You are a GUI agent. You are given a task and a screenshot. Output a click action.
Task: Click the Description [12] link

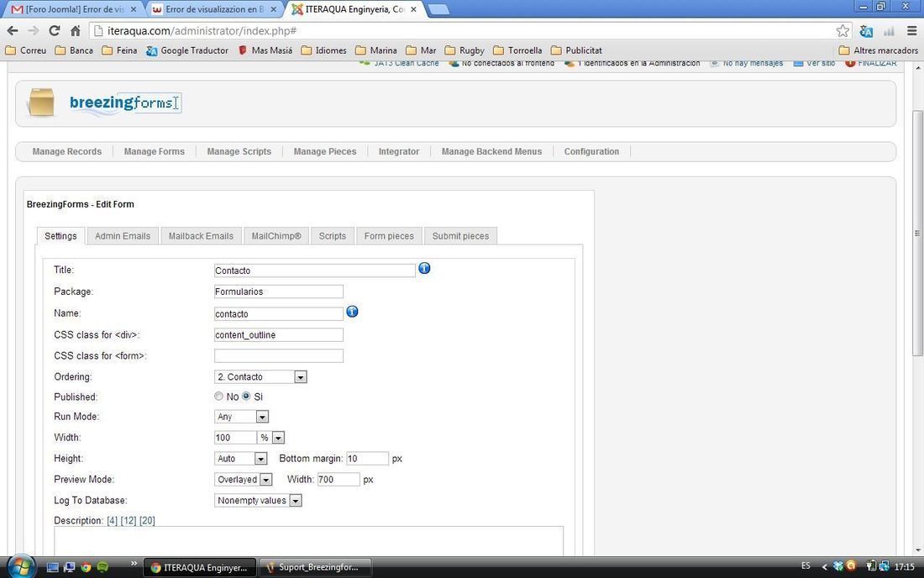tap(129, 521)
